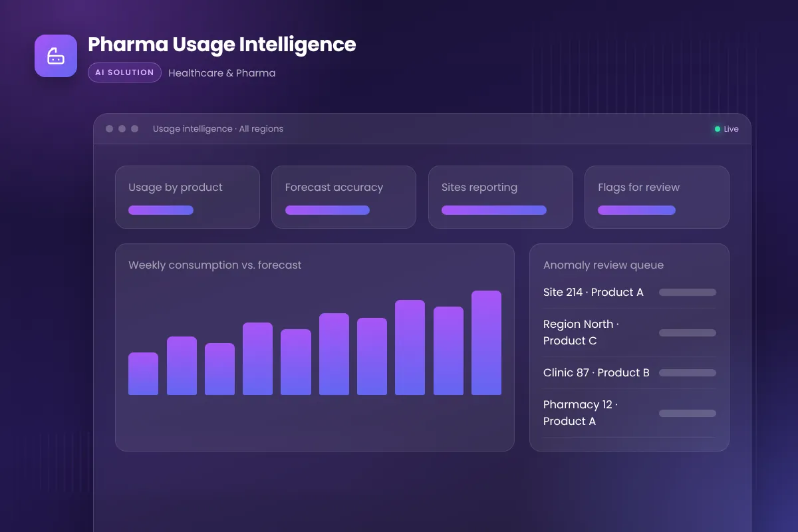Click the Weekly consumption vs. forecast title
This screenshot has width=798, height=532.
tap(215, 265)
